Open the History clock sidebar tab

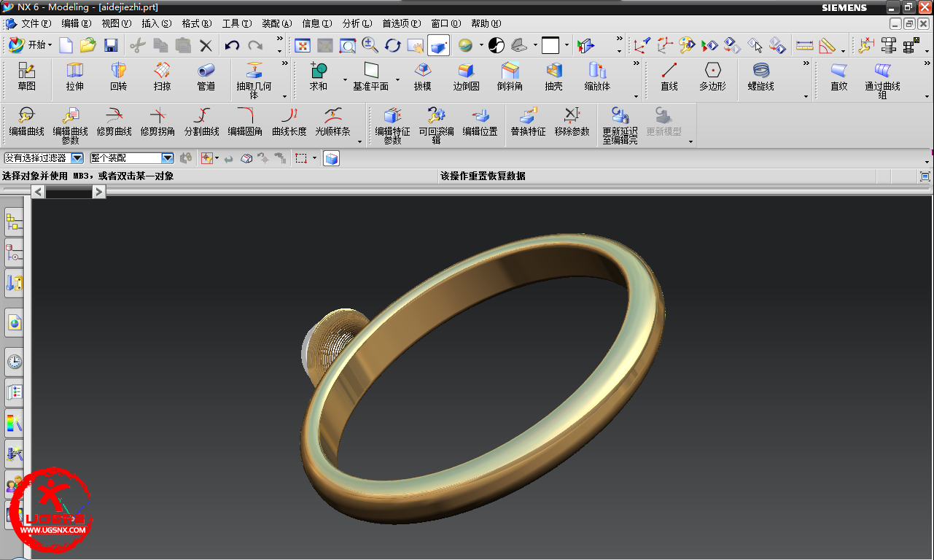pos(14,362)
